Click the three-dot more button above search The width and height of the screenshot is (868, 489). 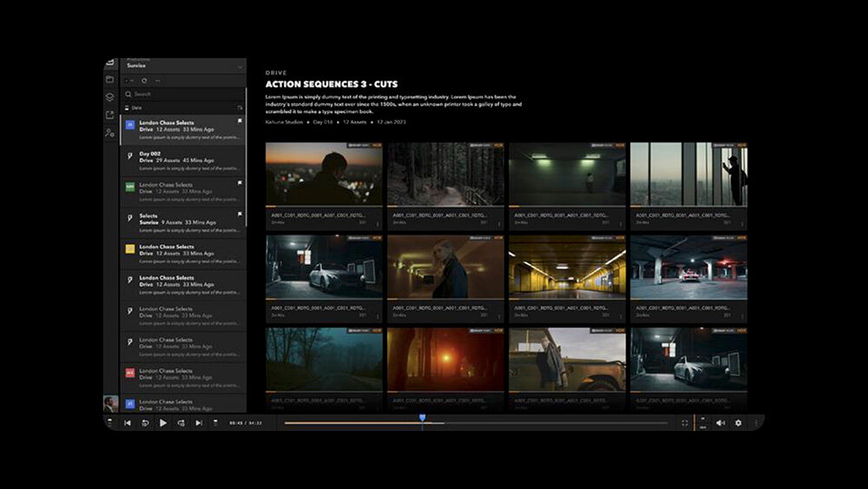157,80
